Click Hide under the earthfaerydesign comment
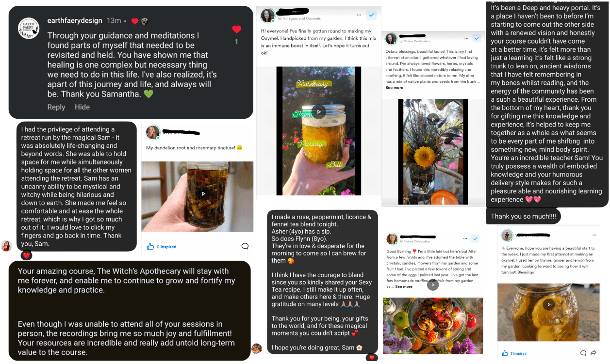 tap(82, 107)
